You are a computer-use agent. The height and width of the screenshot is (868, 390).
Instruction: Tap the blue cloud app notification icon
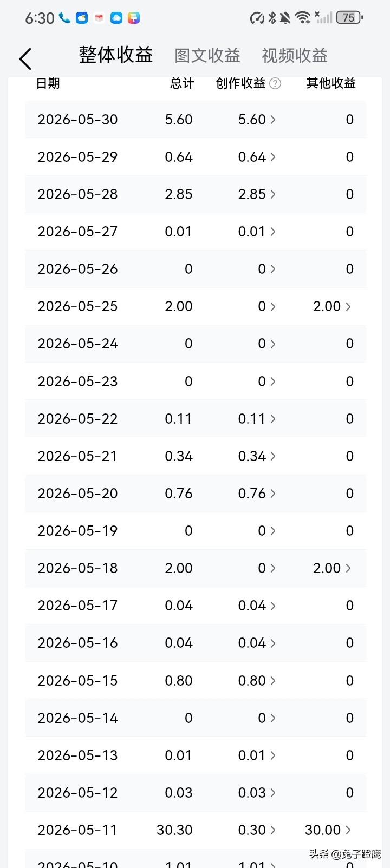pos(116,18)
